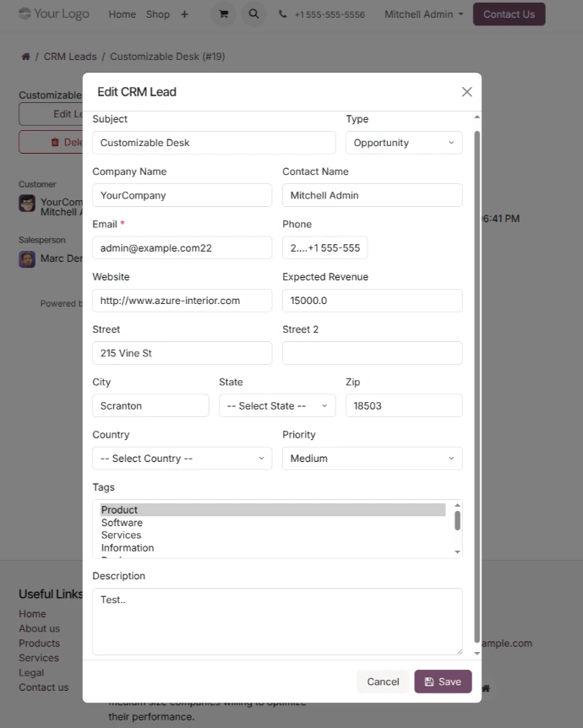Focus the Description text area
Viewport: 583px width, 728px height.
pyautogui.click(x=276, y=621)
